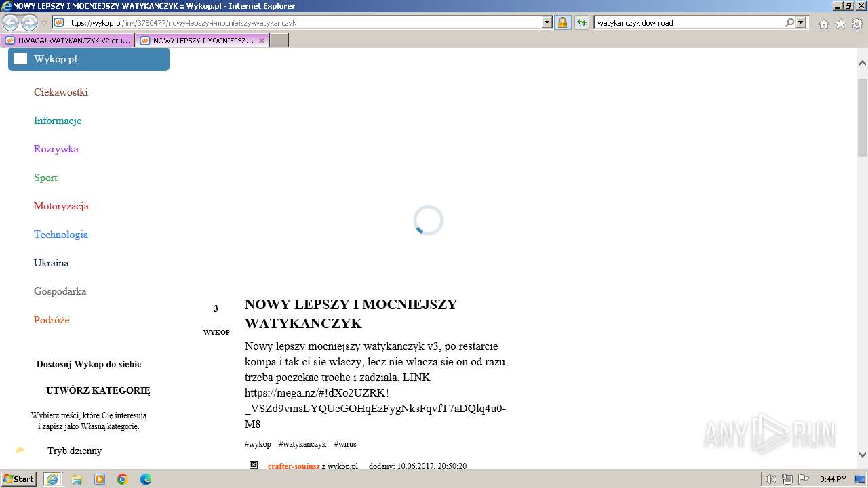Viewport: 868px width, 488px height.
Task: Open Windows Explorer from the taskbar
Action: pyautogui.click(x=77, y=479)
